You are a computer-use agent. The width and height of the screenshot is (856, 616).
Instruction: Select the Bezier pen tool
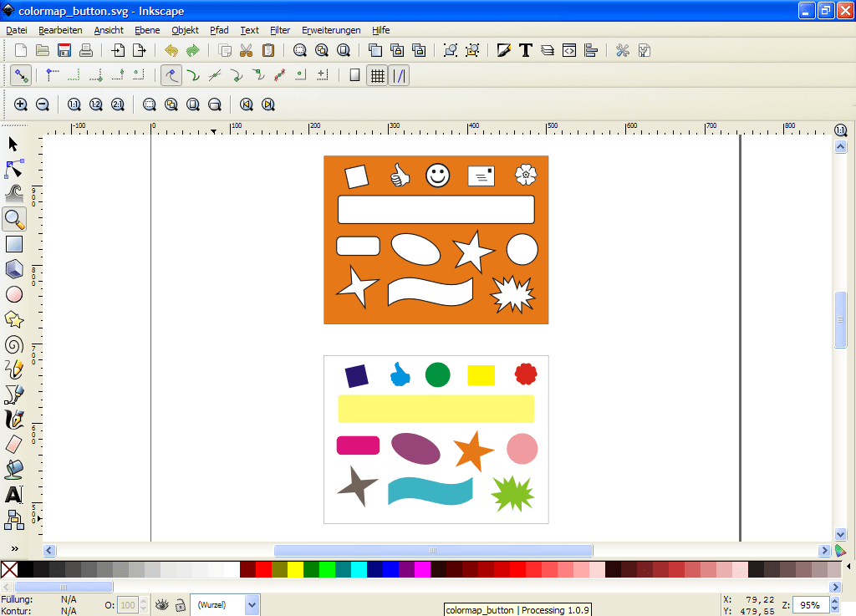(x=13, y=395)
